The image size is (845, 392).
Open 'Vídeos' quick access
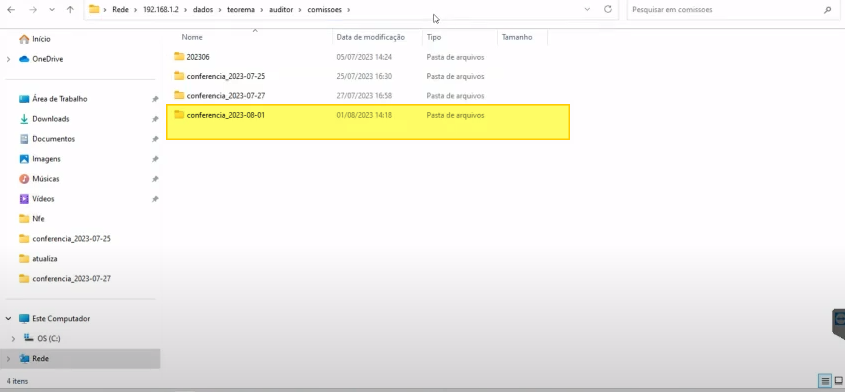43,198
